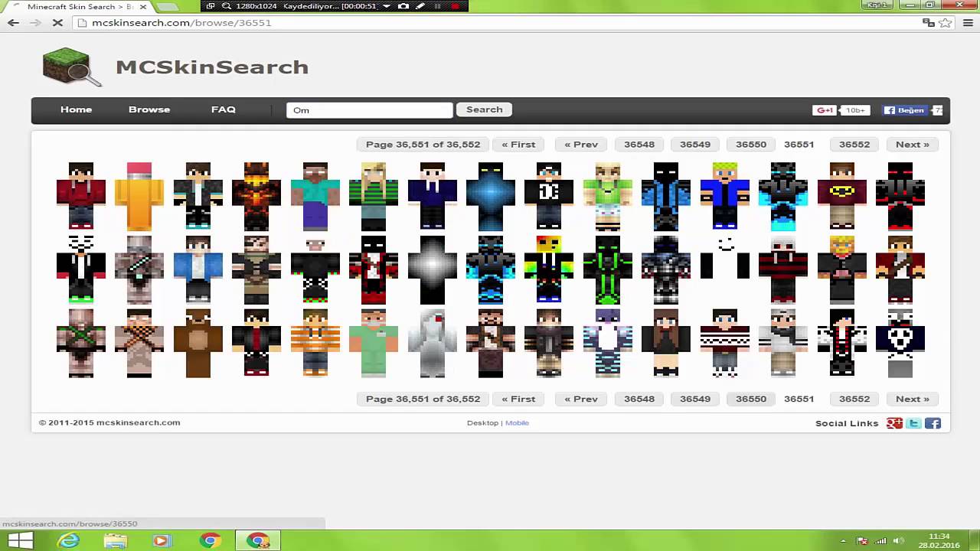Click the MCSkinSearch grass block logo
This screenshot has width=980, height=551.
coord(72,67)
